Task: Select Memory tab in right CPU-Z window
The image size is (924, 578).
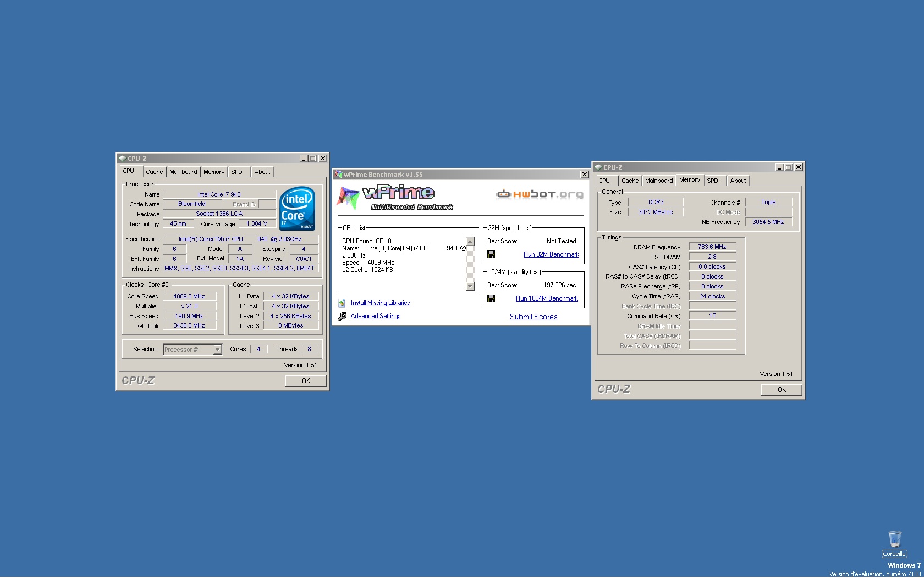Action: click(x=690, y=180)
